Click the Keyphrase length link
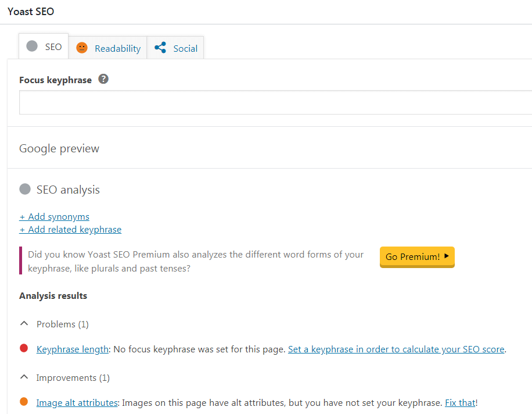The width and height of the screenshot is (532, 414). 72,349
